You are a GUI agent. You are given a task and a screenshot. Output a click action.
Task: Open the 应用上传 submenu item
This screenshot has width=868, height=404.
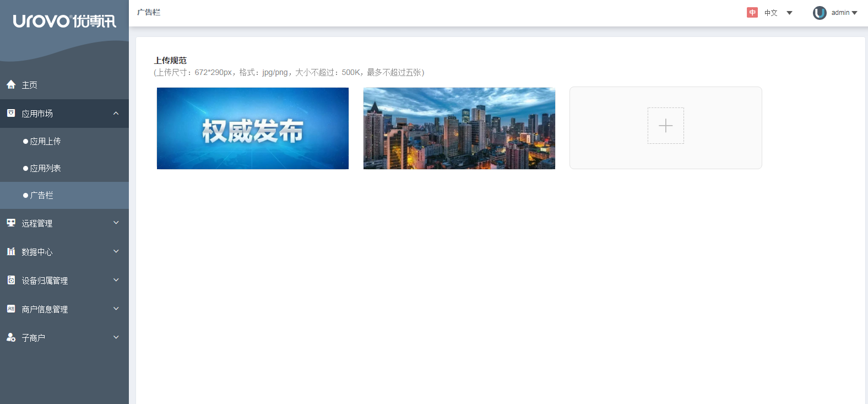(x=64, y=142)
